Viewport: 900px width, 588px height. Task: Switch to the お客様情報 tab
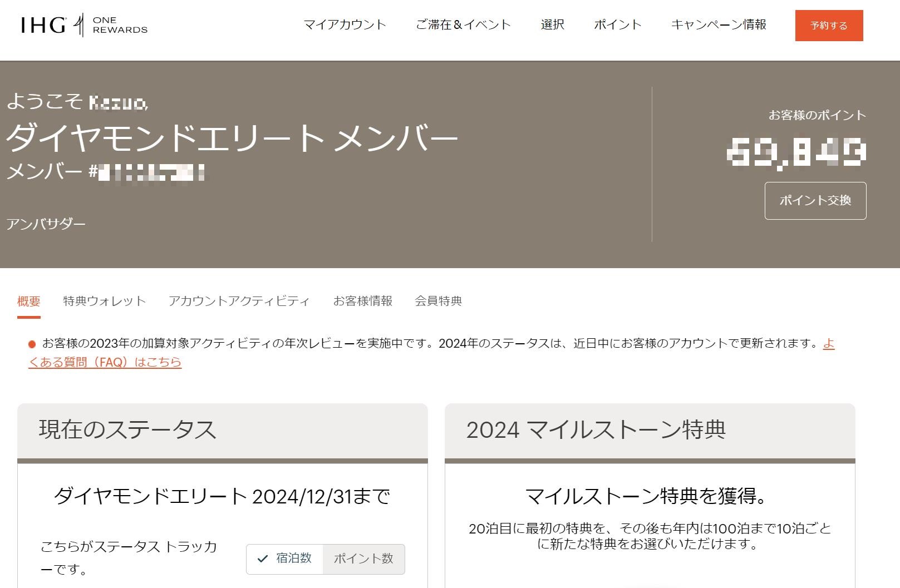tap(363, 302)
